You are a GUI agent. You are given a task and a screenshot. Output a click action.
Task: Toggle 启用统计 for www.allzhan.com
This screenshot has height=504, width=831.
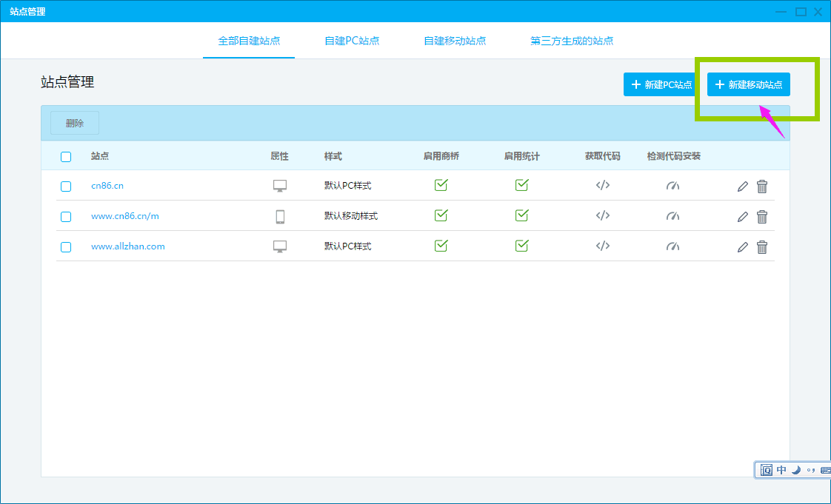point(522,245)
